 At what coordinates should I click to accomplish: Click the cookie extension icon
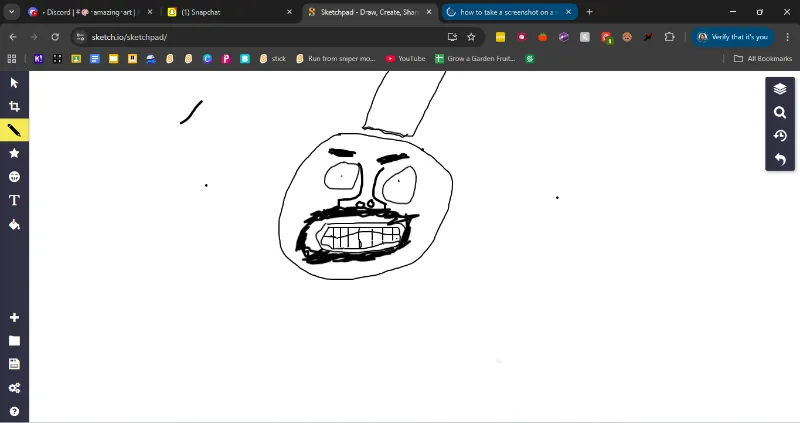(x=627, y=37)
